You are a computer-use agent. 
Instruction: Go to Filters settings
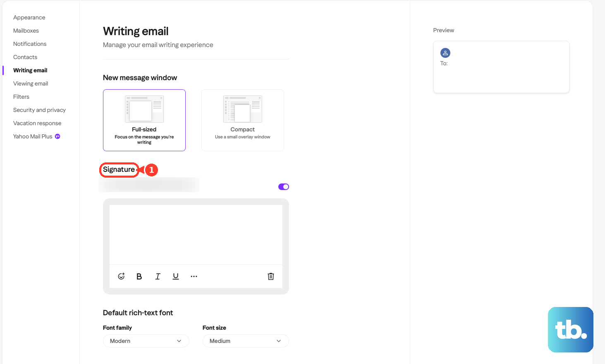pyautogui.click(x=21, y=97)
